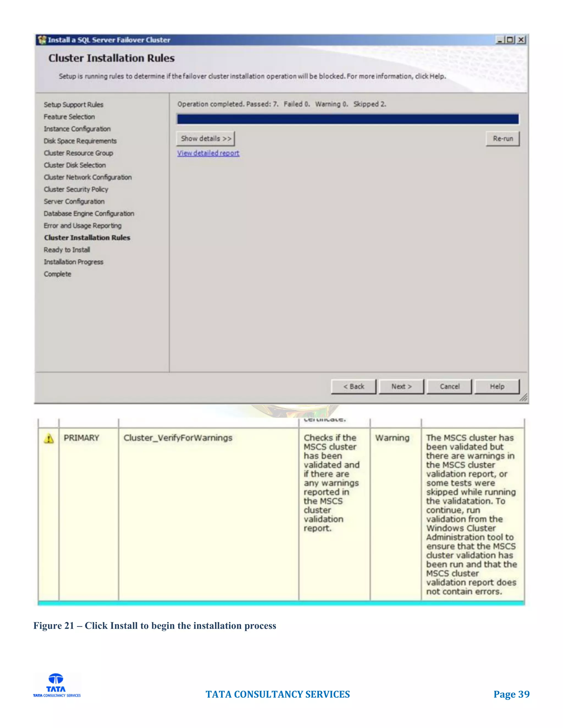Close the failover cluster setup window
The image size is (563, 728).
521,40
